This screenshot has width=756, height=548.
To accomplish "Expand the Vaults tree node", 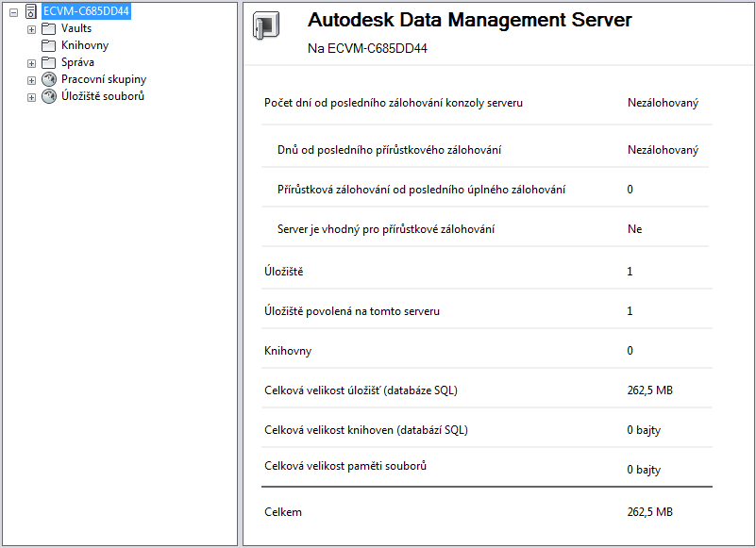I will 31,29.
